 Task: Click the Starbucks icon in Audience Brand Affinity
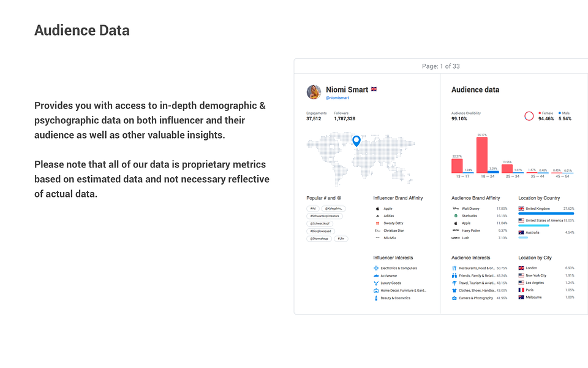[x=456, y=216]
